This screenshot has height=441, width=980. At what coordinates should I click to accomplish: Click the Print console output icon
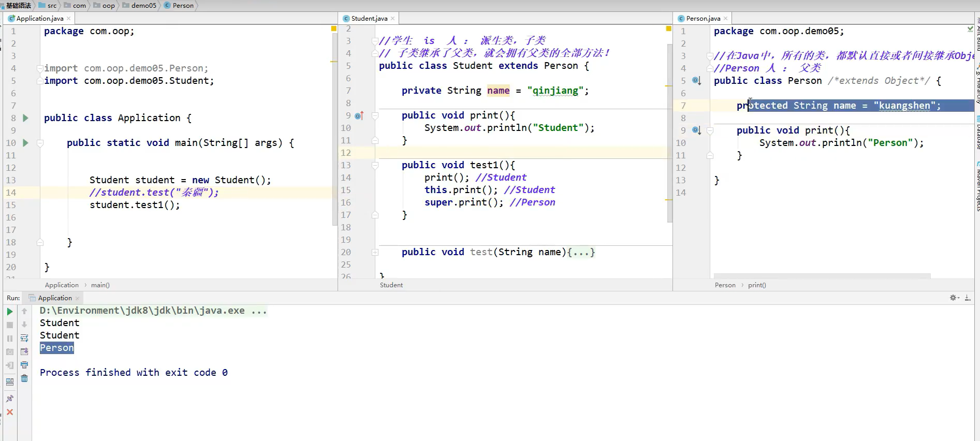(x=24, y=365)
